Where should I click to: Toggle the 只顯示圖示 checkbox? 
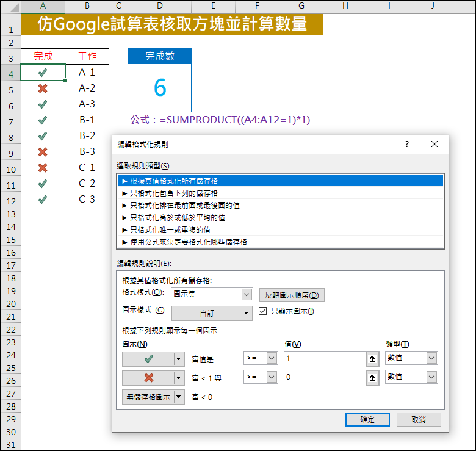click(263, 311)
